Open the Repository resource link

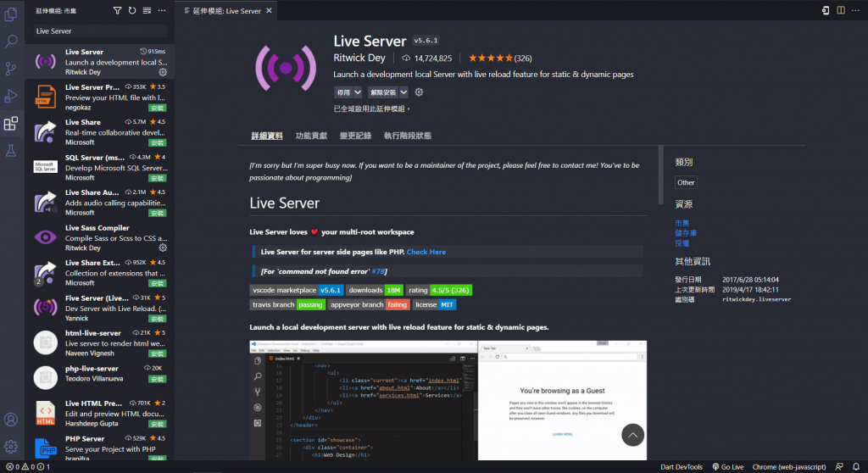[686, 233]
